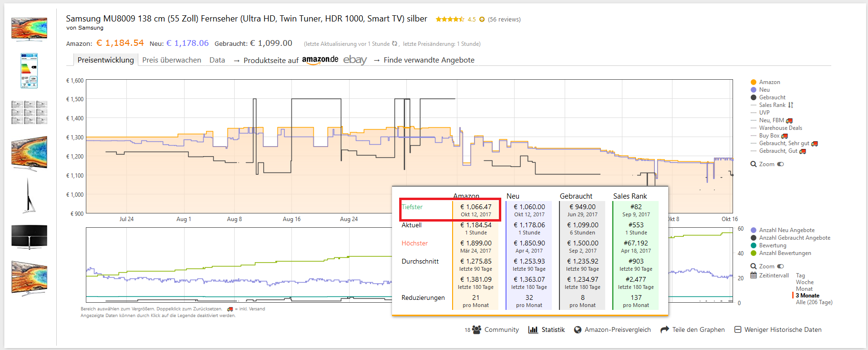Click the Zeitintervall calendar icon

tap(754, 275)
